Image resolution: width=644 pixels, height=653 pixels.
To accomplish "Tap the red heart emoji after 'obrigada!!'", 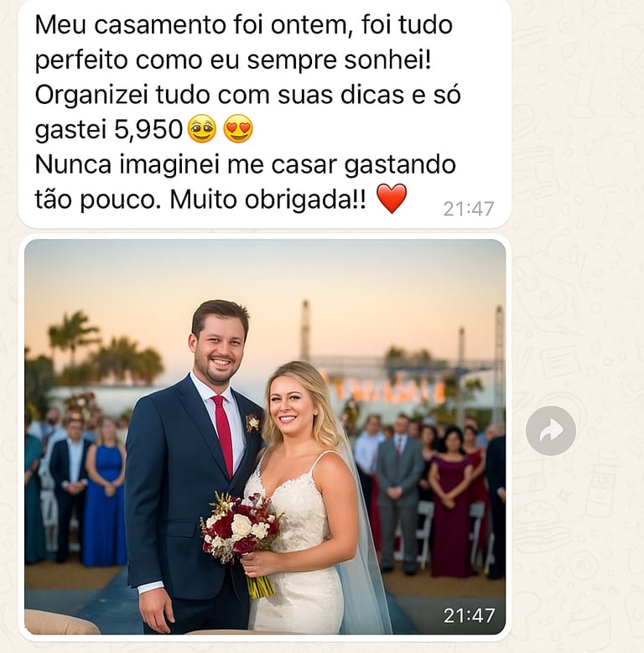I will (x=392, y=199).
